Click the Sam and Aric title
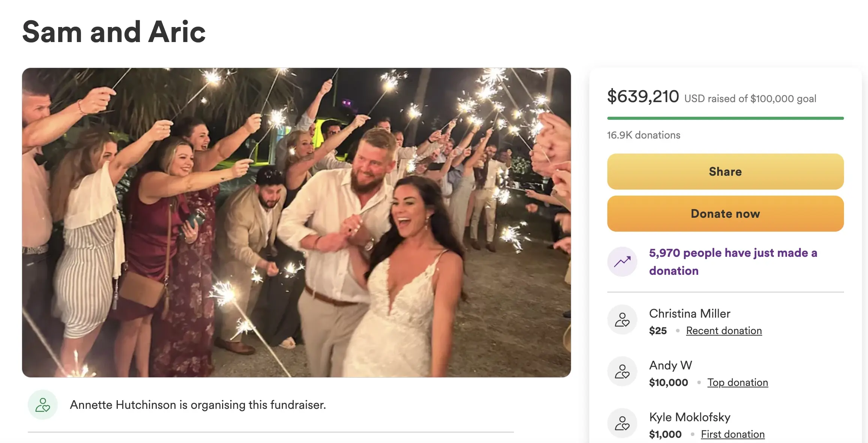The image size is (868, 443). tap(114, 32)
